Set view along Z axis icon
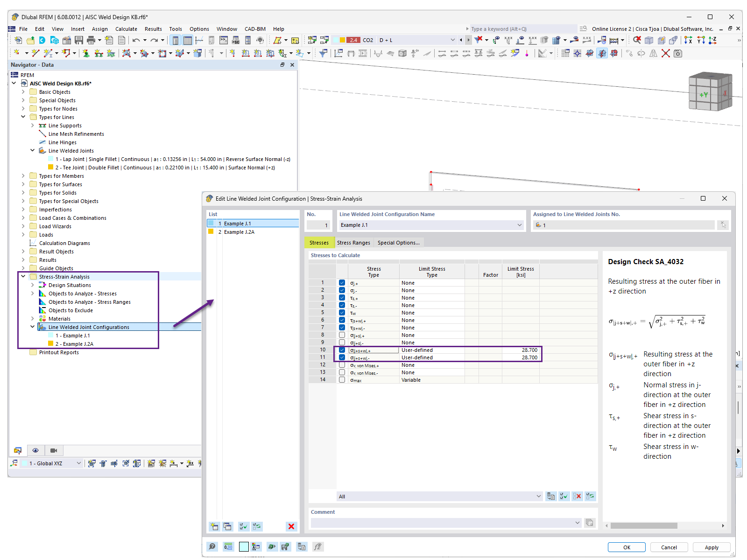 coord(712,40)
